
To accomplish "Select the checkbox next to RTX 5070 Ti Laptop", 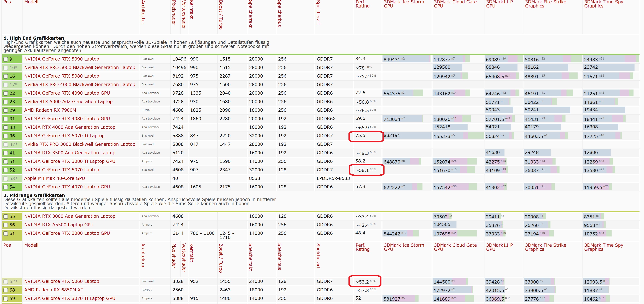I will [x=6, y=136].
